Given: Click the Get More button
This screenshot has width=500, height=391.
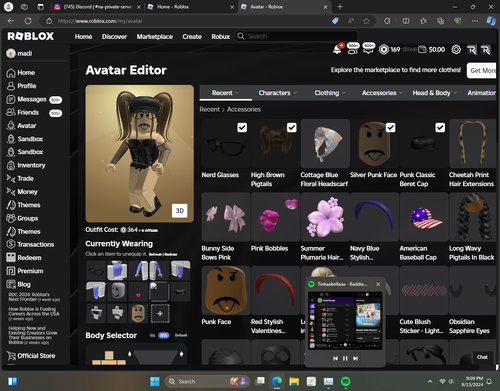Looking at the screenshot, I should point(482,70).
